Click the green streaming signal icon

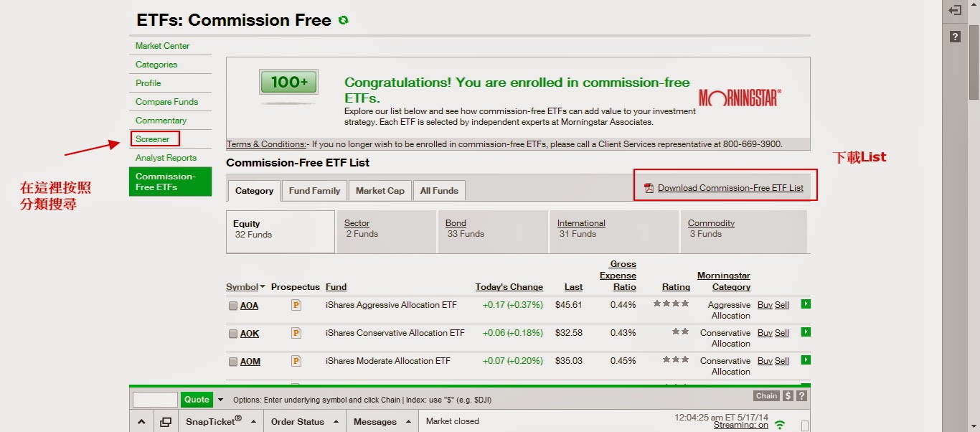(x=780, y=425)
